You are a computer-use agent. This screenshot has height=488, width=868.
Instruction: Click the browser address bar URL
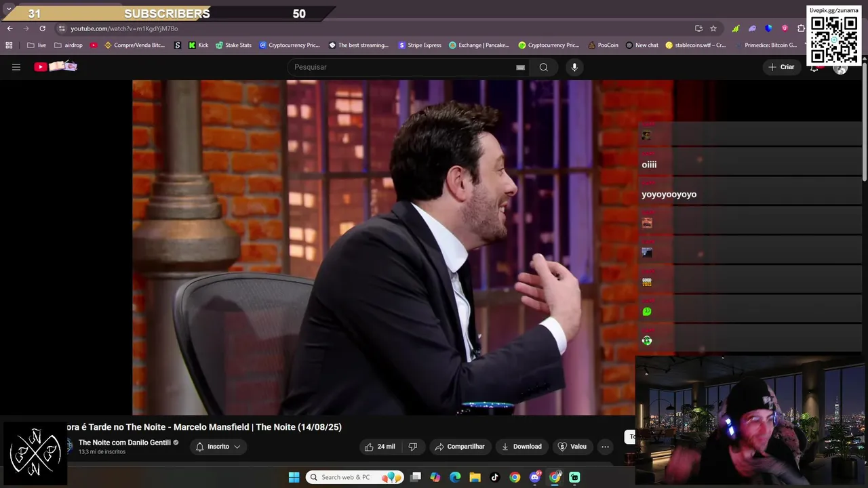tap(124, 28)
